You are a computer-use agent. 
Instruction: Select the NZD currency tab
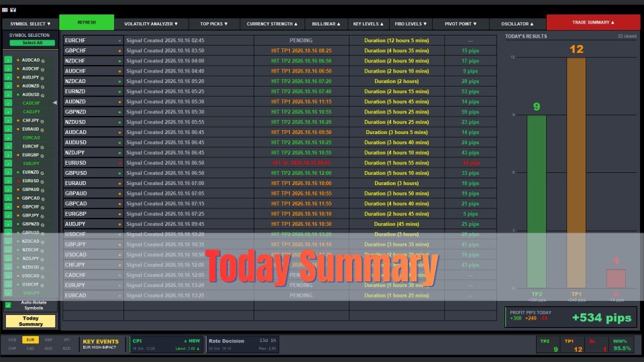coord(66,349)
